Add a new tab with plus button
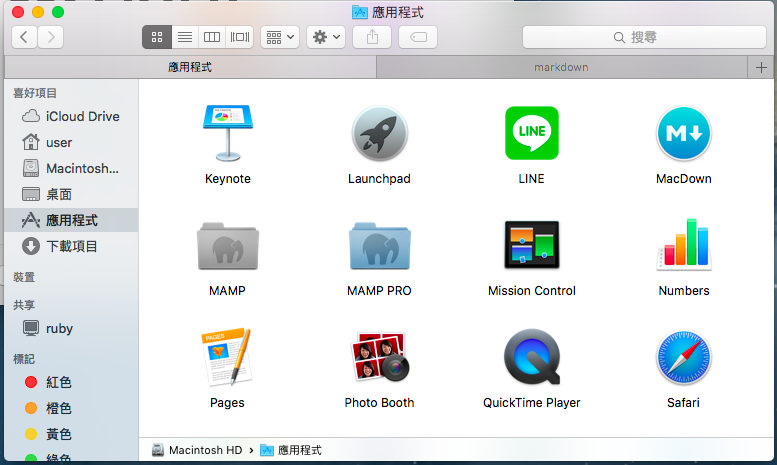The width and height of the screenshot is (777, 465). click(762, 67)
